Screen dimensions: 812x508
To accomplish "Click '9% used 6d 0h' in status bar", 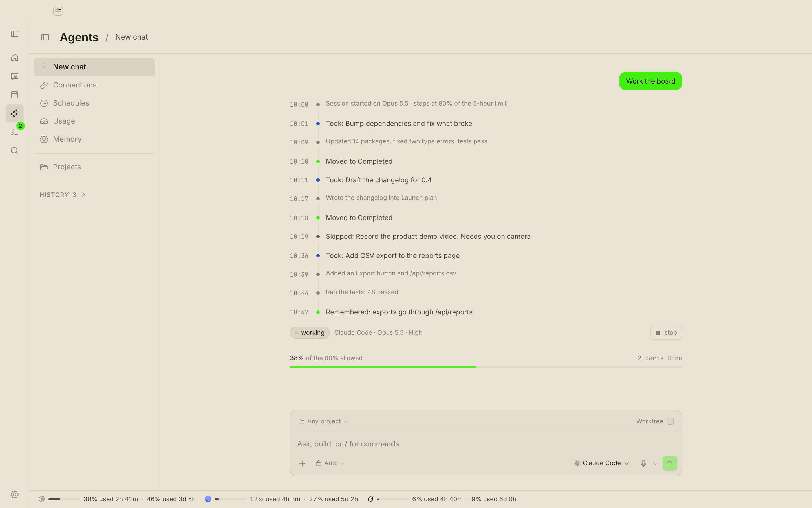I will 494,499.
